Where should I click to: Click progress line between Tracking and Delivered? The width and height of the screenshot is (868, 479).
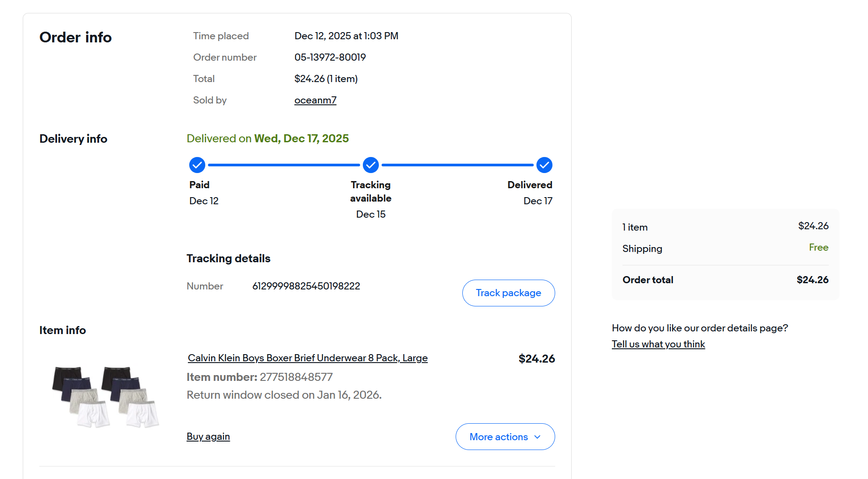point(457,165)
